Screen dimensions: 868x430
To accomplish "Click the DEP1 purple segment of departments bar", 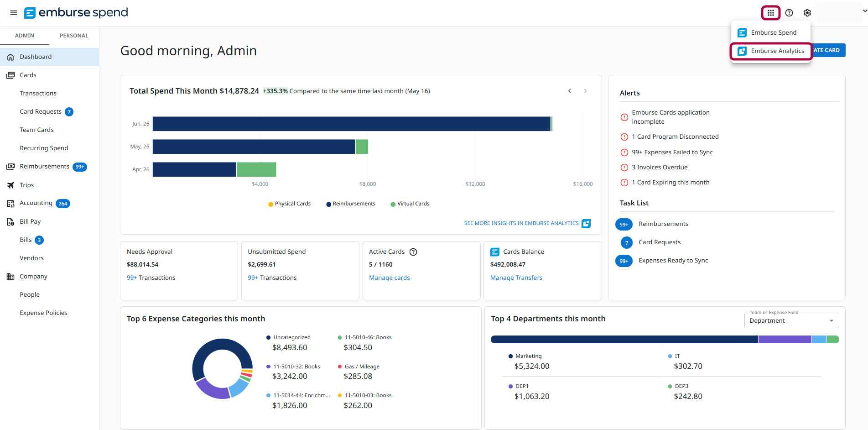I will coord(785,339).
